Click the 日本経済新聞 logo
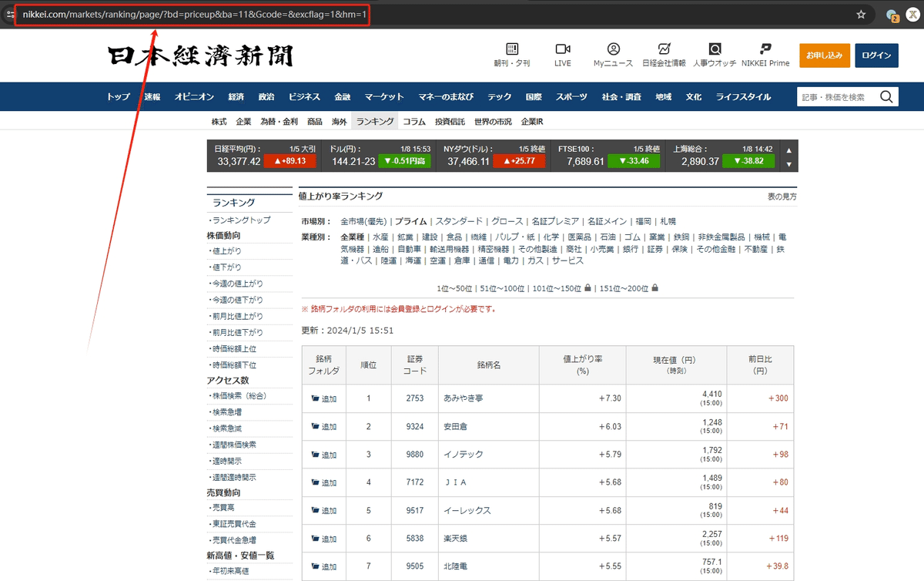 coord(200,55)
